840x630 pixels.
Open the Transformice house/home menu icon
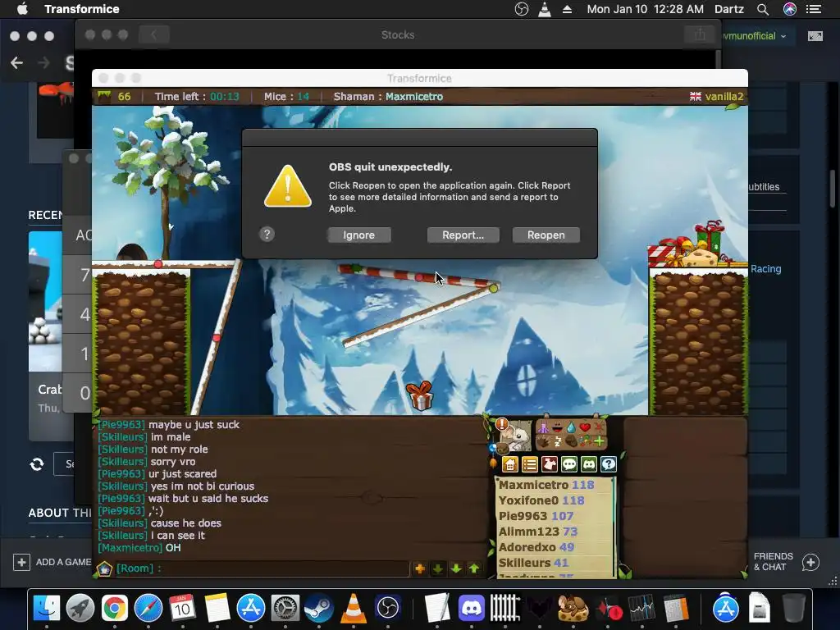(510, 464)
